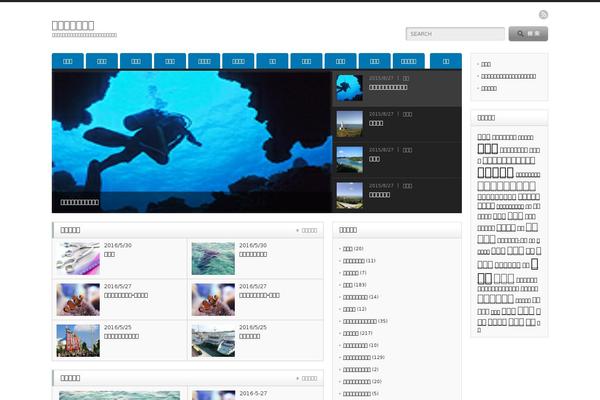Open the wrenches and tools post thumbnail

point(78,258)
